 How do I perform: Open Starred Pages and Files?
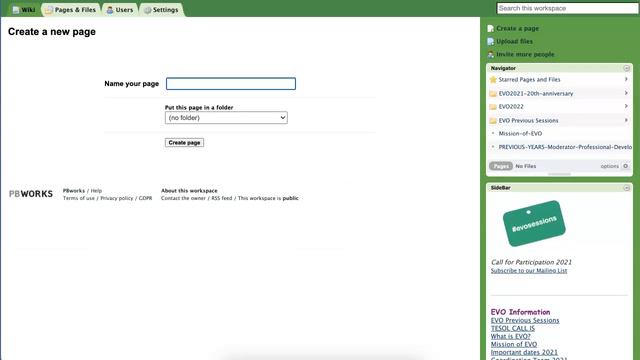[x=529, y=80]
